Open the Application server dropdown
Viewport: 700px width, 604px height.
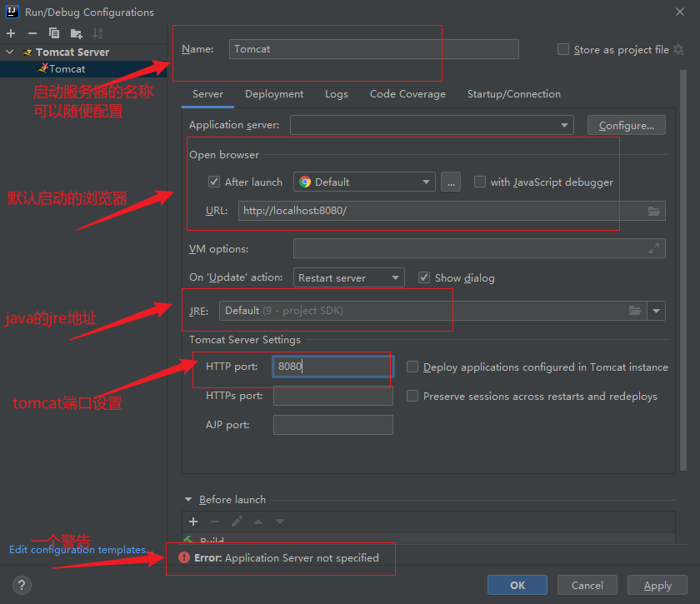(x=432, y=125)
